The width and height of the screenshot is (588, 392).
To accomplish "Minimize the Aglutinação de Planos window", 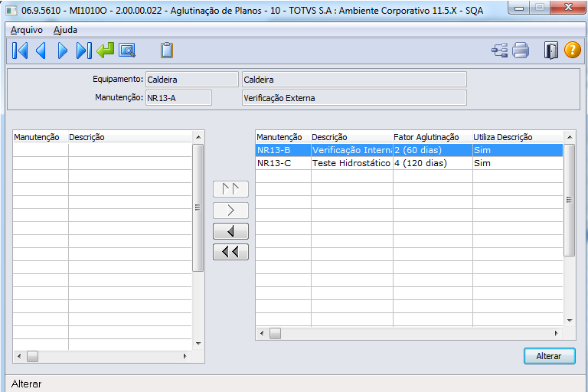I will [x=519, y=8].
